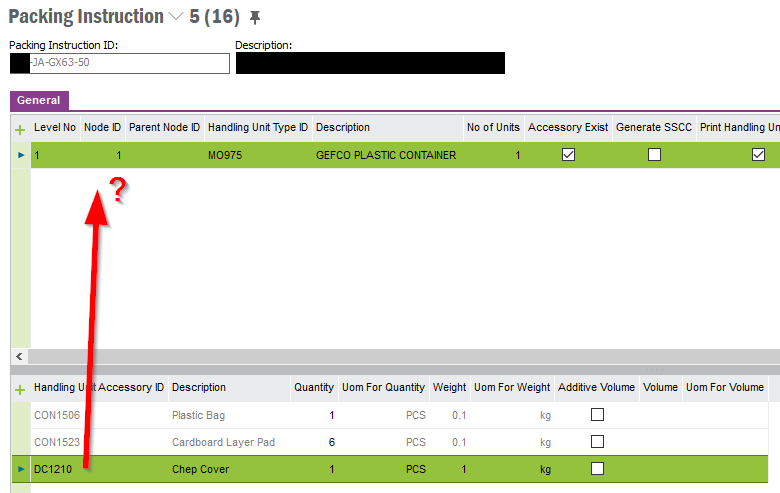Viewport: 780px width, 493px height.
Task: Enable Generate SSCC checkbox for MO975
Action: click(x=654, y=155)
